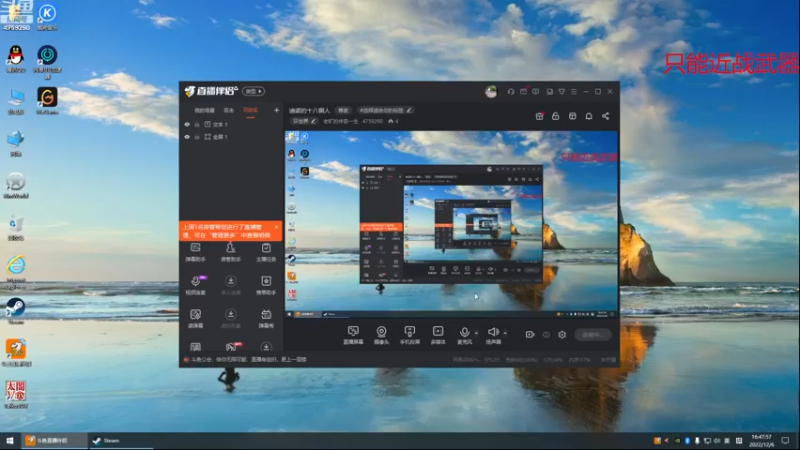800x450 pixels.
Task: Toggle the unlock padlock icon above preview
Action: tap(556, 116)
